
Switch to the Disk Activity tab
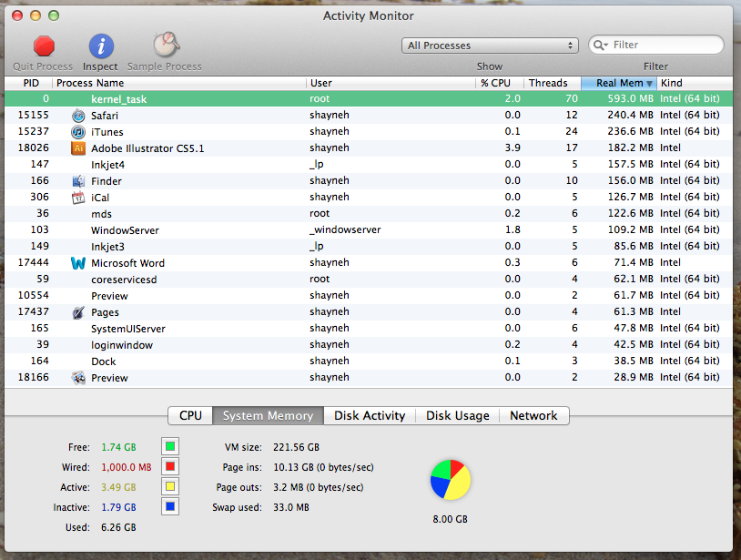pos(370,415)
